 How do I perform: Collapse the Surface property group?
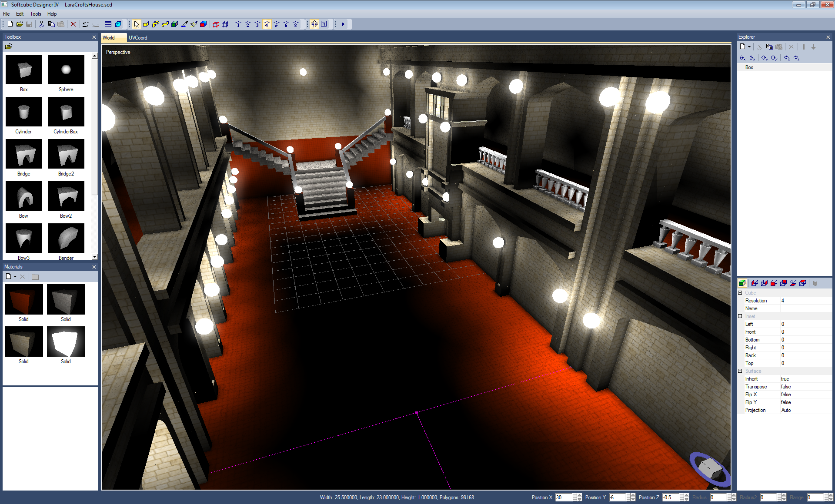pos(740,371)
